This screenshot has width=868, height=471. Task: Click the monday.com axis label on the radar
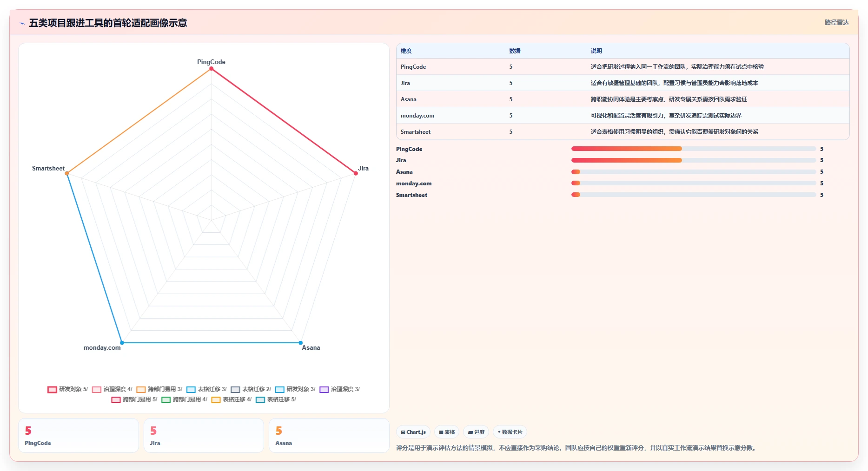(x=102, y=347)
